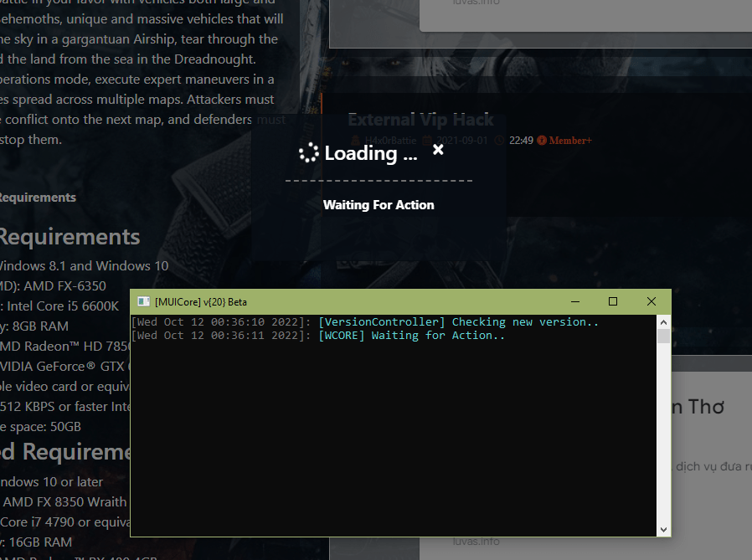
Task: Close the Loading overlay with the X
Action: 438,150
